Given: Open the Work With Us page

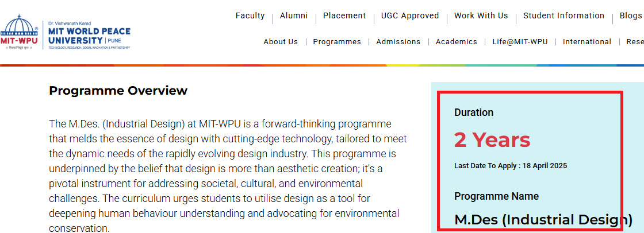Looking at the screenshot, I should coord(481,16).
